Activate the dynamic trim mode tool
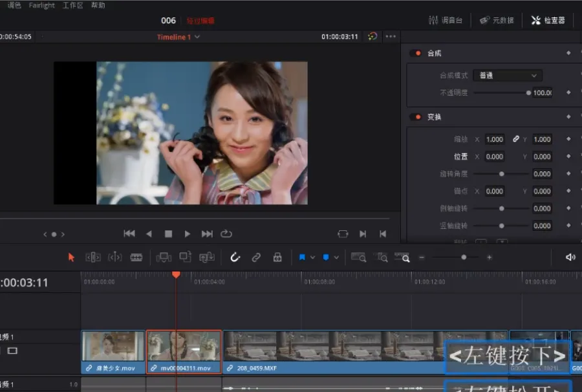 click(114, 257)
